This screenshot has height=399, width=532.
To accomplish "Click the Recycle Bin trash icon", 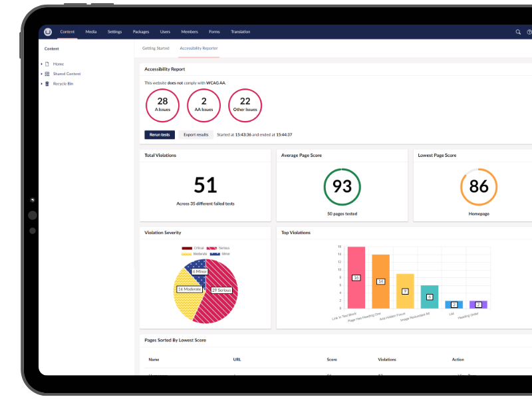I will 47,83.
